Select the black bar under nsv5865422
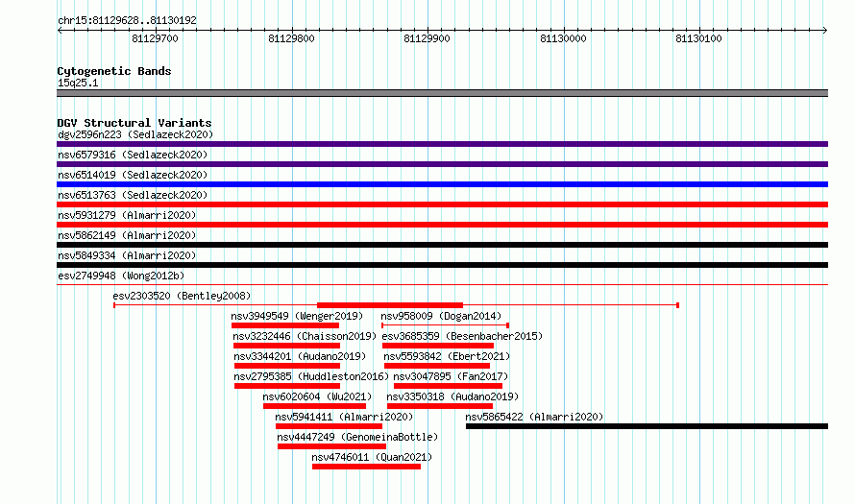 tap(647, 426)
